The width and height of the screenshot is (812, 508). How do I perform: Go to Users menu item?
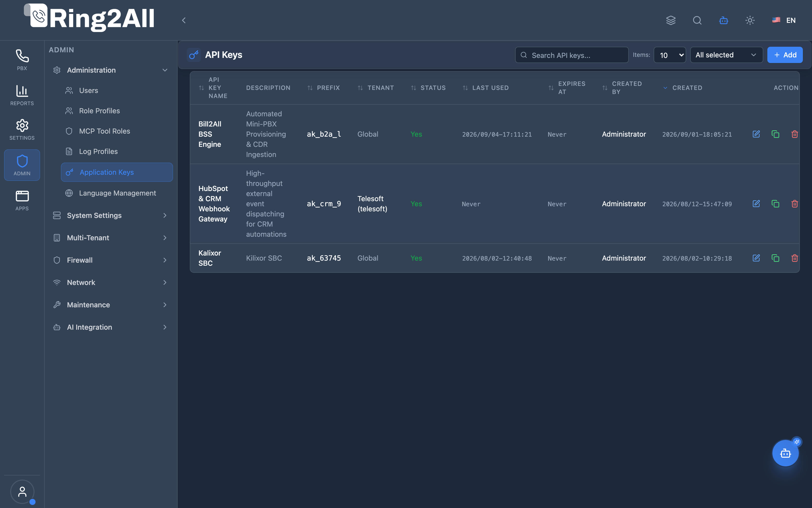116,90
